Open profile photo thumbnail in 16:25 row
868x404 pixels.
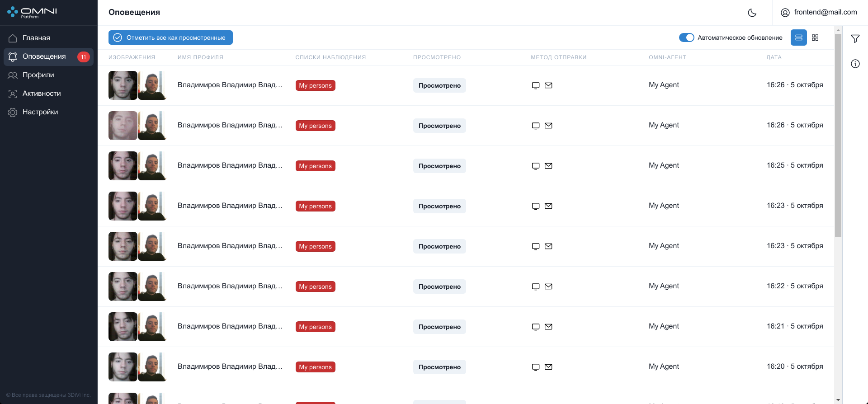tap(152, 166)
